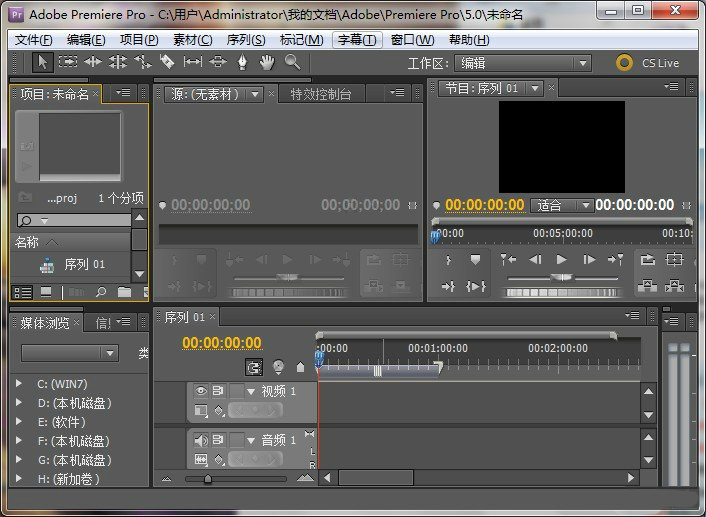Image resolution: width=706 pixels, height=517 pixels.
Task: Click the timeline zoom slider handle
Action: coord(207,479)
